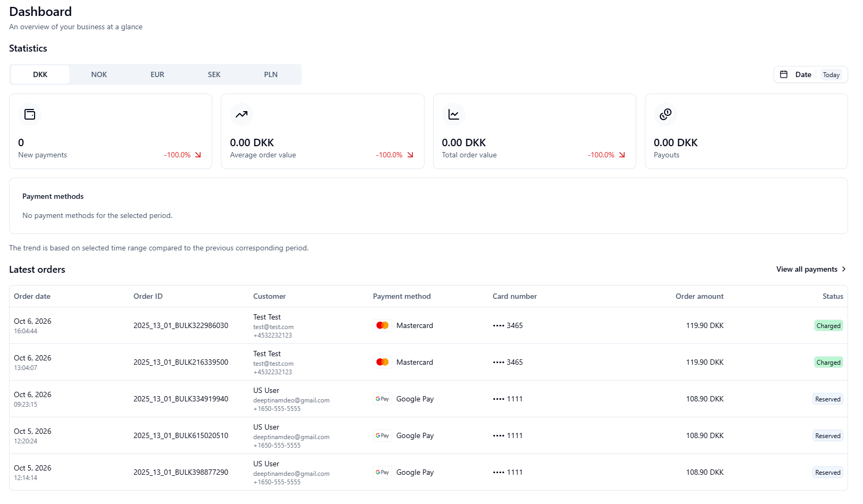Viewport: 863px width, 504px height.
Task: Click the Mastercard logo in the 13:04:07 order row
Action: pos(383,362)
